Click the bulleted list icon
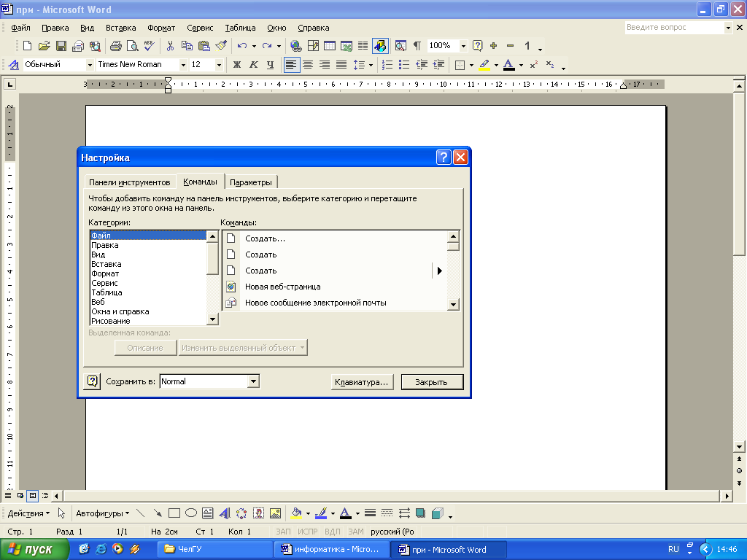 point(404,65)
